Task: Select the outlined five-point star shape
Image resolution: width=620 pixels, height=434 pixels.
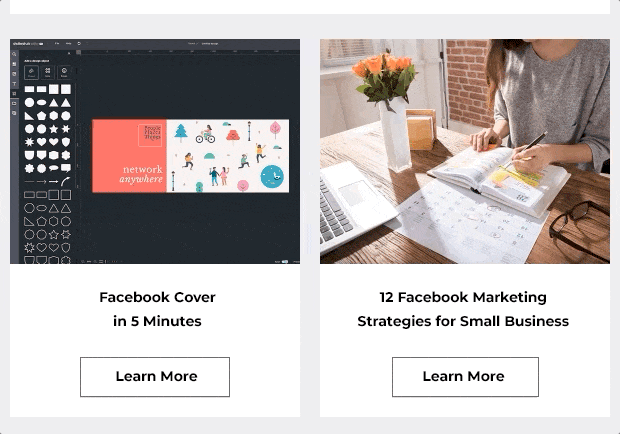Action: pos(53,234)
